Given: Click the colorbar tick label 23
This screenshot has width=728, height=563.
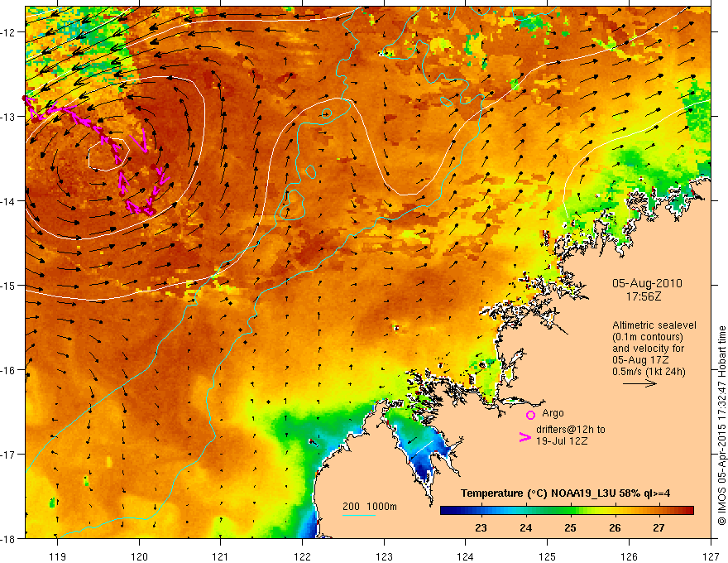Looking at the screenshot, I should 481,527.
